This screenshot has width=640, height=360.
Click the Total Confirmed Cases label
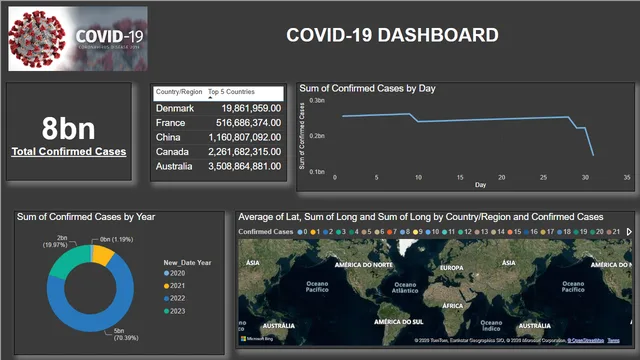[69, 151]
